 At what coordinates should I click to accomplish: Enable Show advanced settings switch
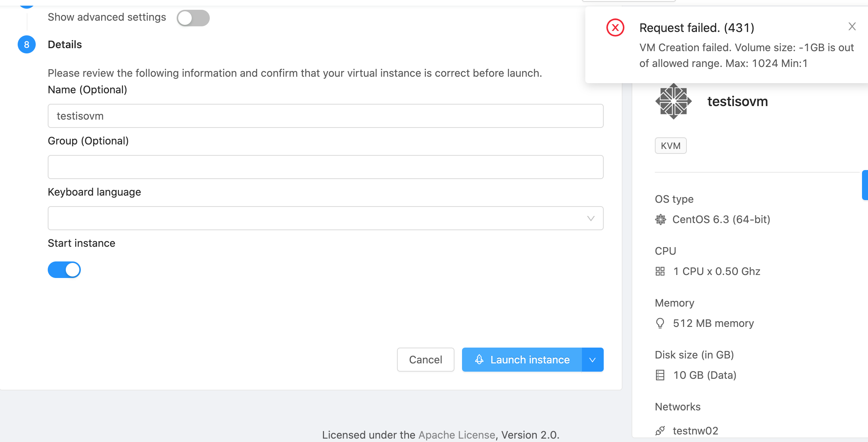193,18
